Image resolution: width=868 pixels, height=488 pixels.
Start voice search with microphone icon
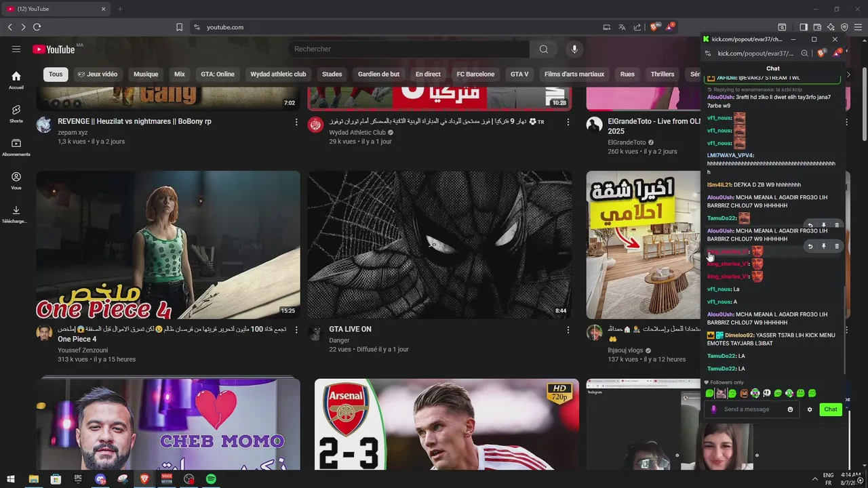click(x=574, y=49)
